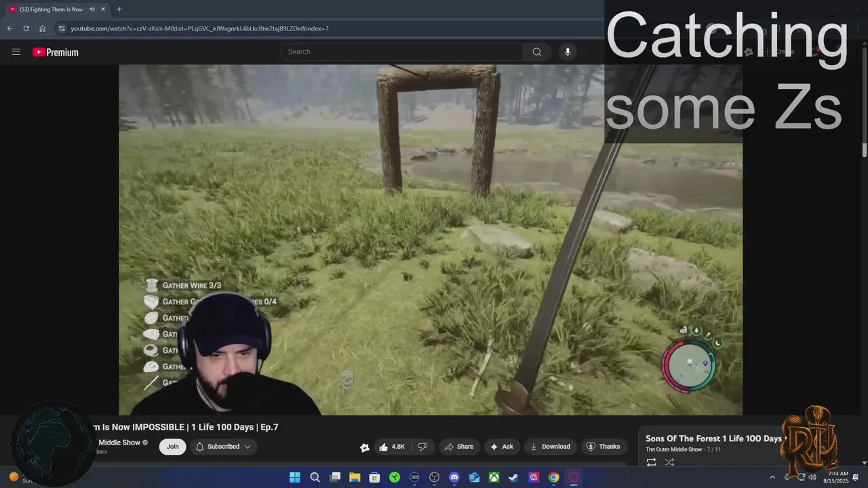This screenshot has height=488, width=868.
Task: Open a new browser tab
Action: point(119,9)
